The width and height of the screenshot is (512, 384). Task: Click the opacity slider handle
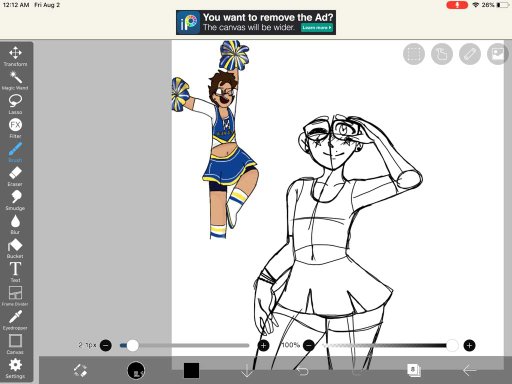pos(452,345)
